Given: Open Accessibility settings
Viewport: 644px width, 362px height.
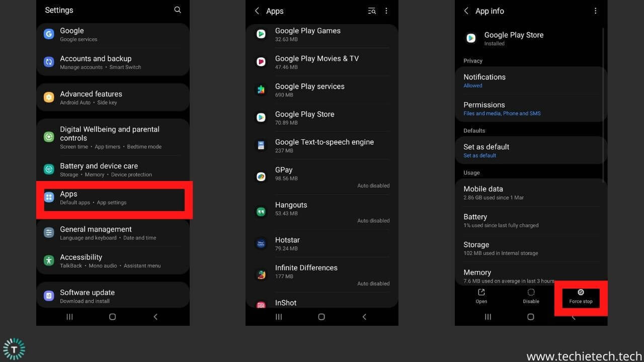Looking at the screenshot, I should pyautogui.click(x=113, y=260).
